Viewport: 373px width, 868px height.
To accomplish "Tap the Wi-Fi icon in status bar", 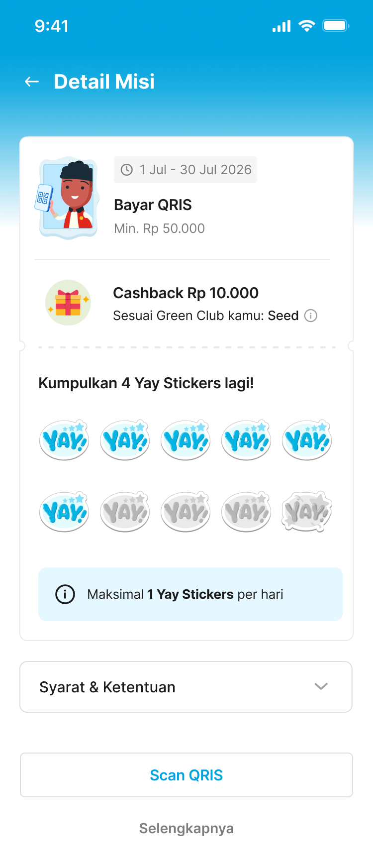I will pos(307,26).
